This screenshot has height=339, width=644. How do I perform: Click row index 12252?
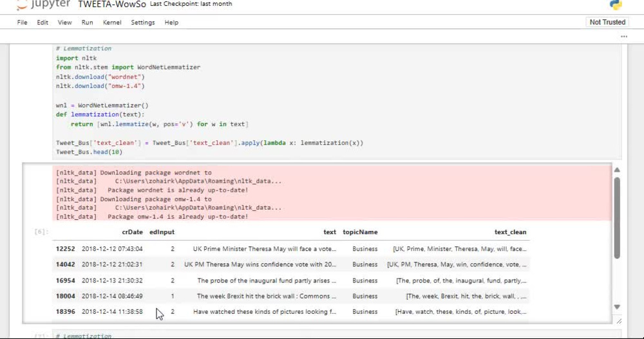point(65,249)
